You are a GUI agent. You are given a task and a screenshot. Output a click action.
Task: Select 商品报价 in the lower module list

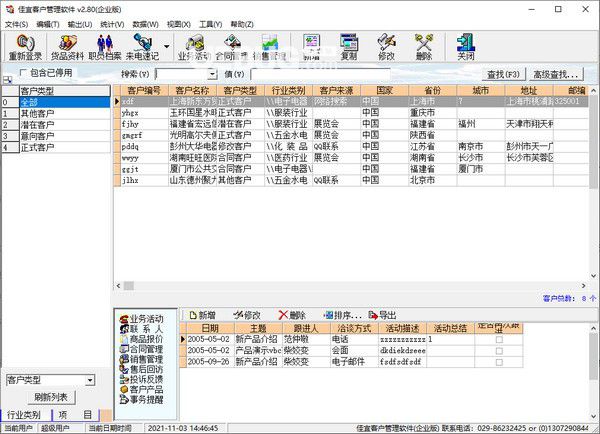coord(142,339)
